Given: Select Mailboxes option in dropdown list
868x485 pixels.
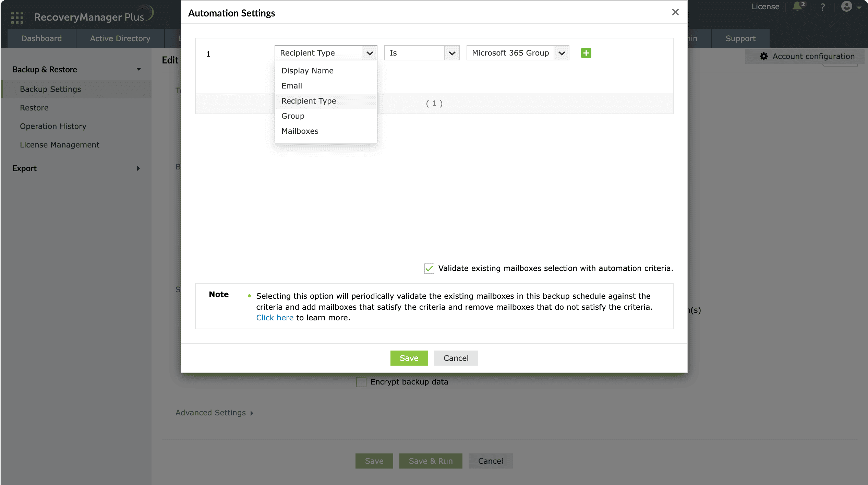Looking at the screenshot, I should (300, 131).
